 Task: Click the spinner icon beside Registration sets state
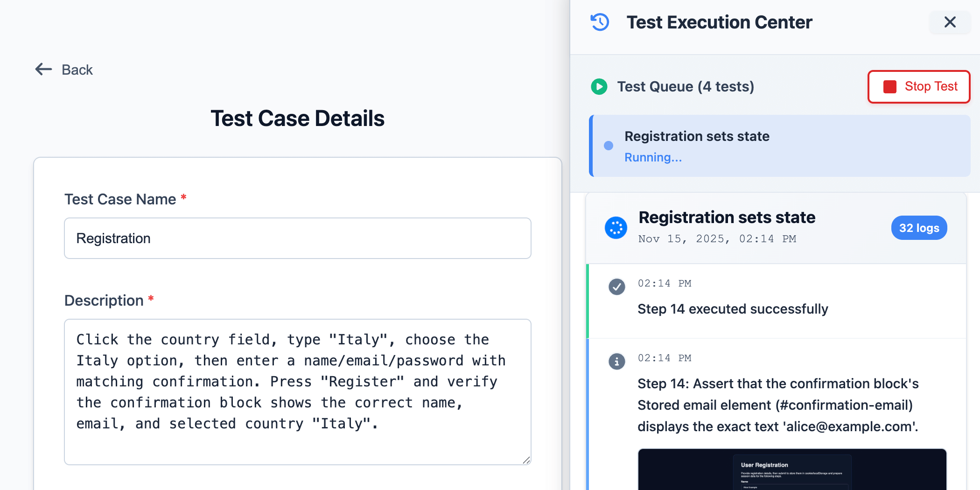pos(616,228)
